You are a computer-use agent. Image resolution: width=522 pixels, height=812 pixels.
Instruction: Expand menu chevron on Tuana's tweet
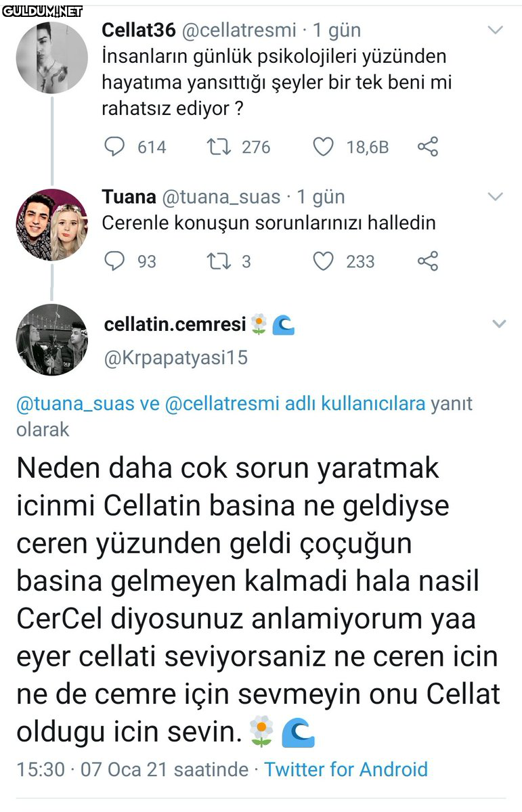(496, 197)
